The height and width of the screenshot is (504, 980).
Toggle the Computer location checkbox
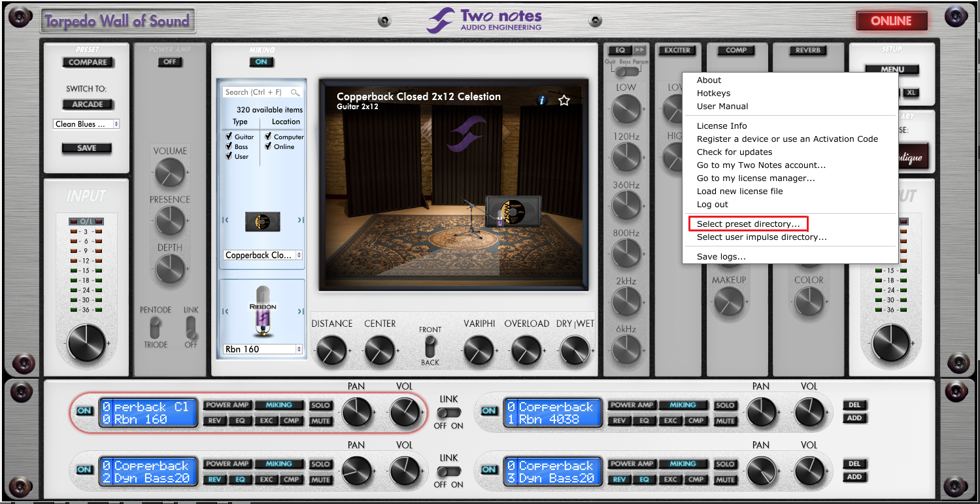(268, 137)
